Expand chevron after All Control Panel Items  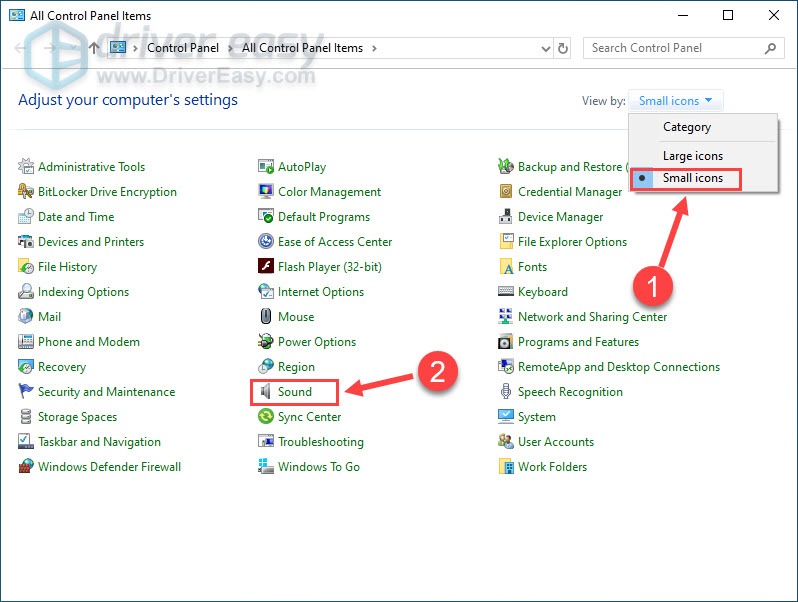tap(374, 48)
